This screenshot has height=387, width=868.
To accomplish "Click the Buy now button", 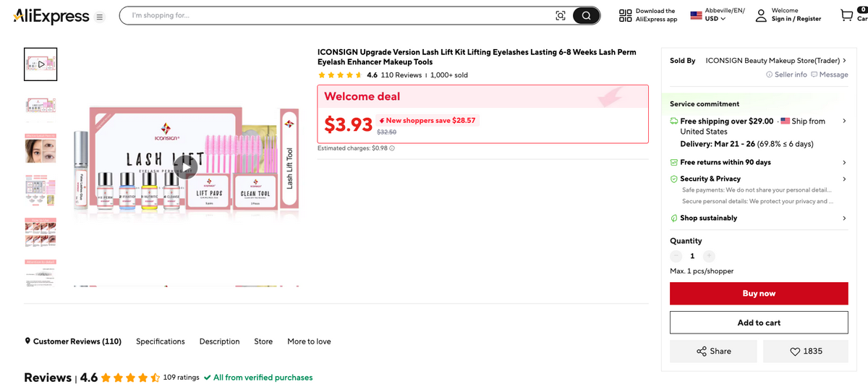I will pos(759,293).
